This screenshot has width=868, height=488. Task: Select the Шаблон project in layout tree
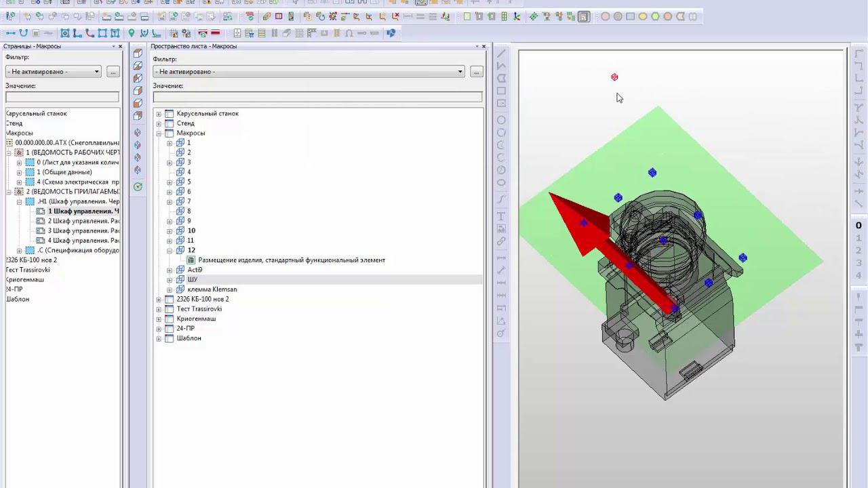189,338
